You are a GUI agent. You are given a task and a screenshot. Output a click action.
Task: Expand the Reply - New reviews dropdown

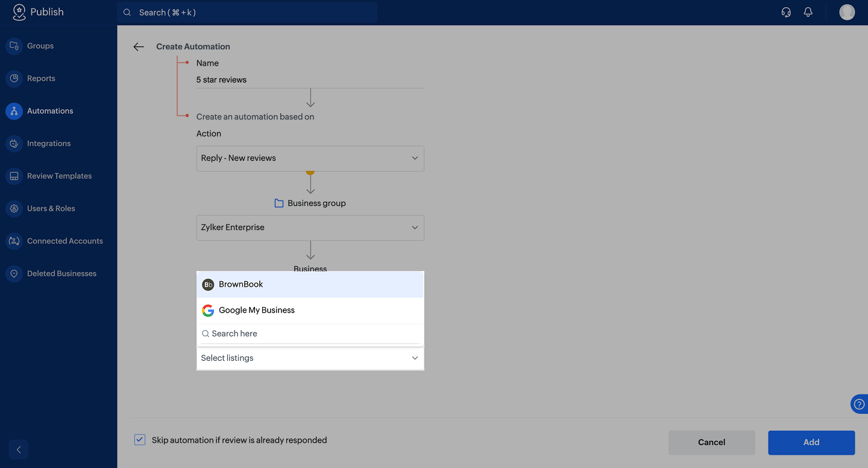pyautogui.click(x=310, y=158)
